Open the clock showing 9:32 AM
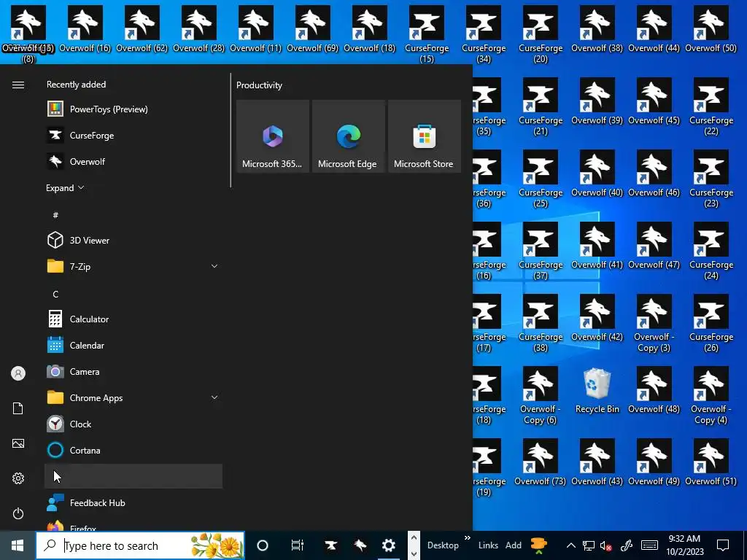This screenshot has width=747, height=560. [x=684, y=545]
